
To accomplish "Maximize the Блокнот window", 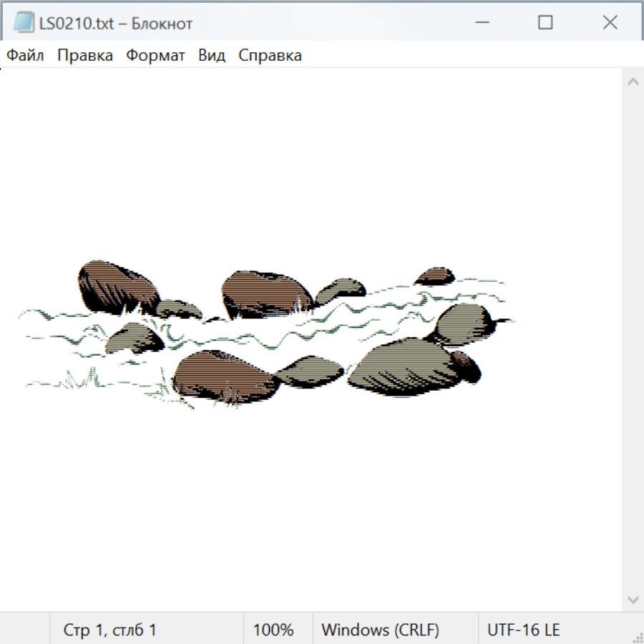I will (x=545, y=23).
